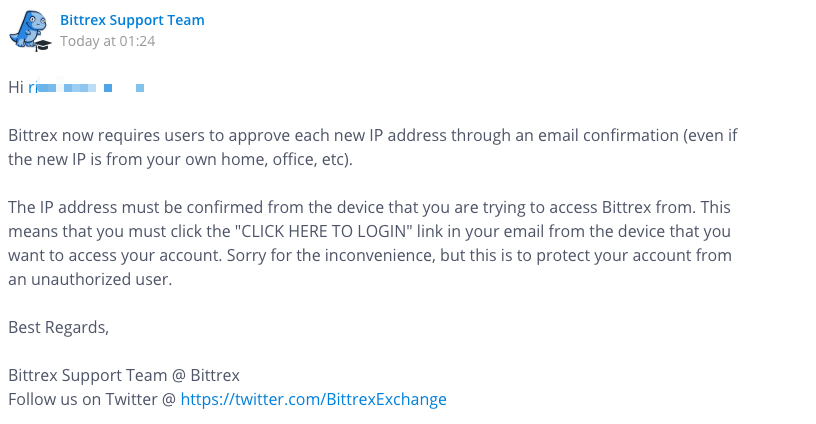Open the blue dinosaur avatar of the sender
The height and width of the screenshot is (424, 816).
[29, 30]
